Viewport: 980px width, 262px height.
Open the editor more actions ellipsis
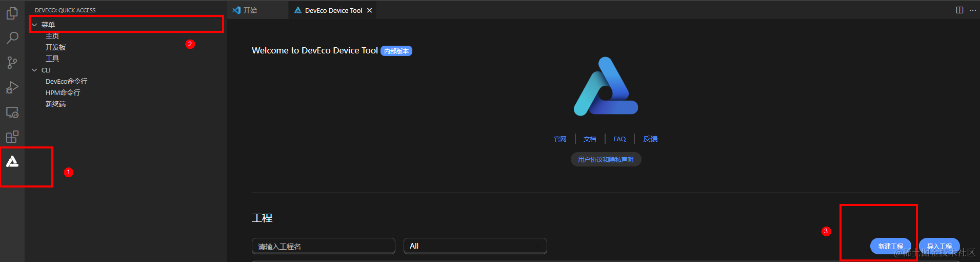click(973, 10)
